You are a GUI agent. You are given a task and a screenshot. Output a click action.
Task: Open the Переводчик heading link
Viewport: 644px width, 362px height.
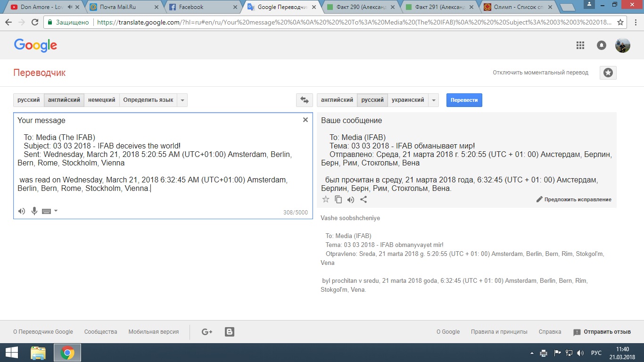tap(40, 73)
